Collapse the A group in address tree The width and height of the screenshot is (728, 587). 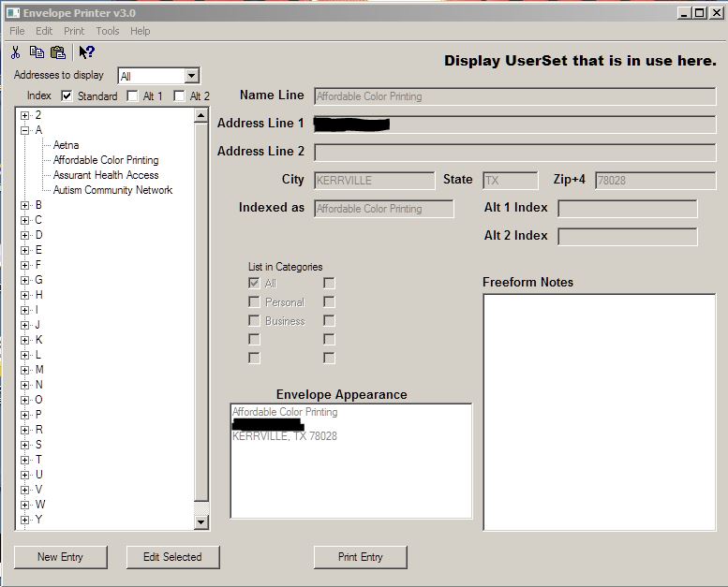(25, 130)
